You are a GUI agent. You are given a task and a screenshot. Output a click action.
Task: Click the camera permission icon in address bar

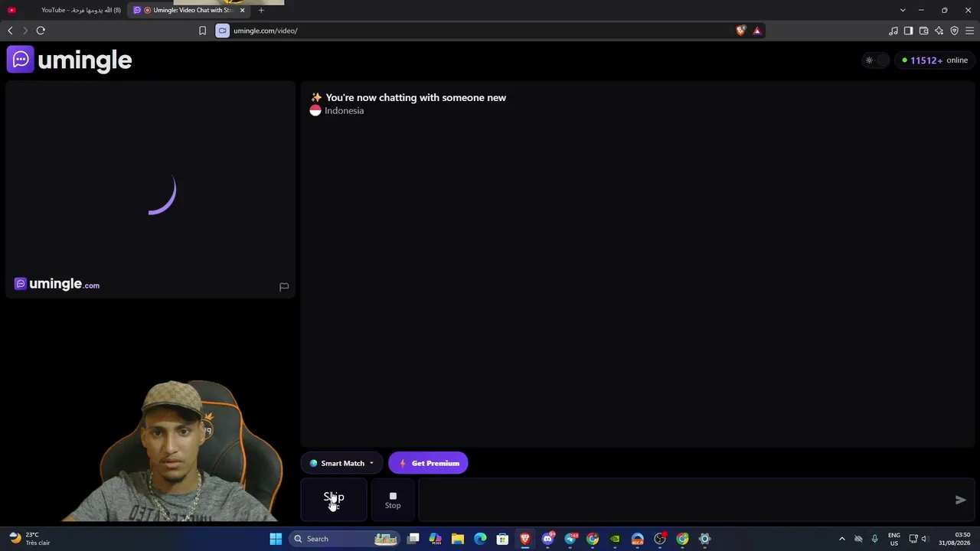coord(222,31)
